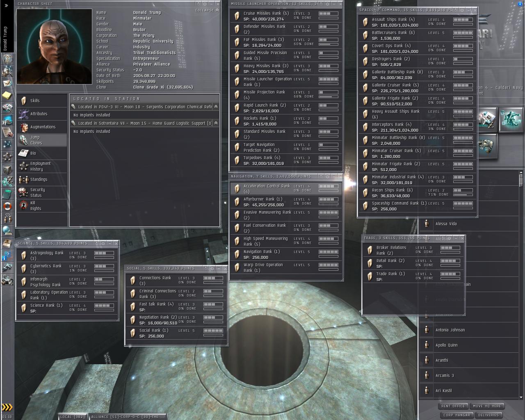The width and height of the screenshot is (525, 420).
Task: Click the Cruise Missiles level progress bar
Action: (329, 14)
